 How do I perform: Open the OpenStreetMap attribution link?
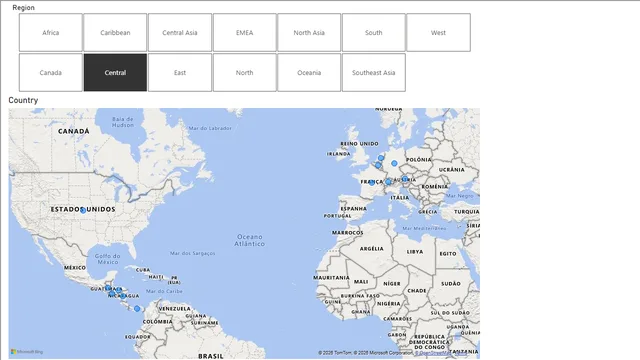pyautogui.click(x=433, y=353)
